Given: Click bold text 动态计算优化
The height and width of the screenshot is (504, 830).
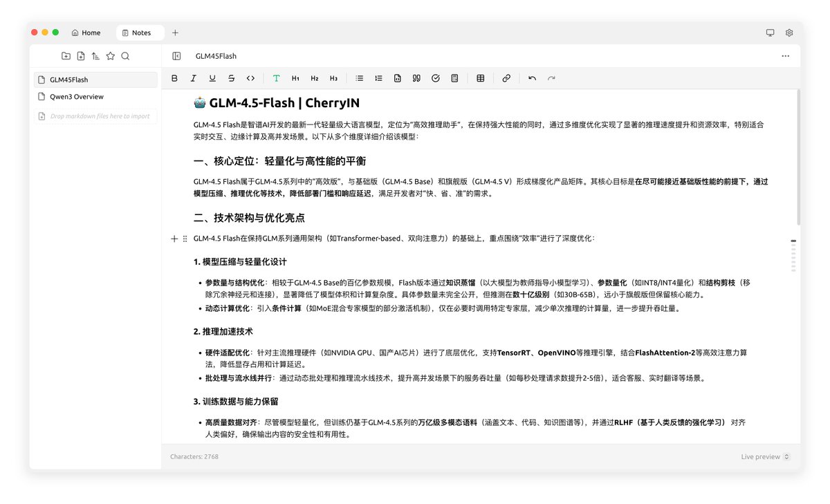Looking at the screenshot, I should (228, 308).
